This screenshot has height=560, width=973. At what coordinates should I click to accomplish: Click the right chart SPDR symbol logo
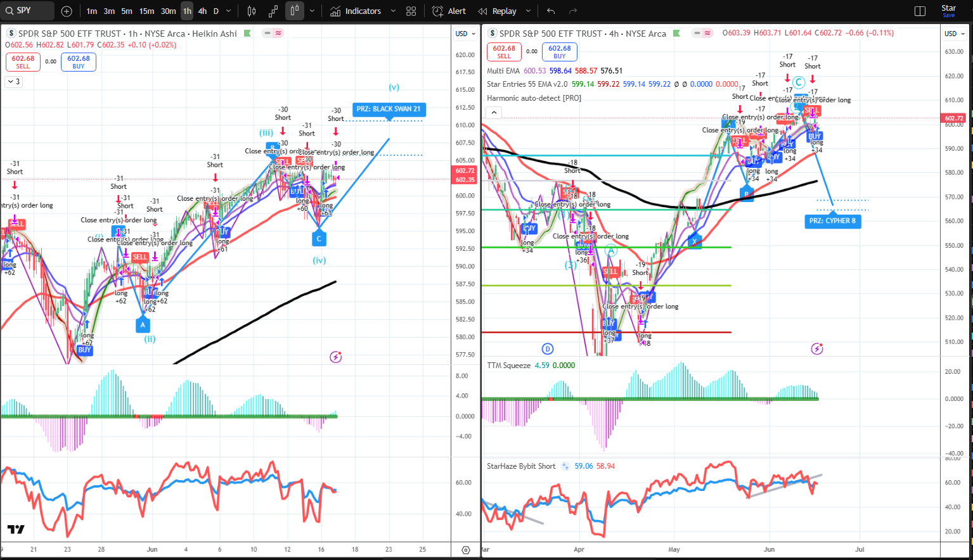tap(492, 34)
